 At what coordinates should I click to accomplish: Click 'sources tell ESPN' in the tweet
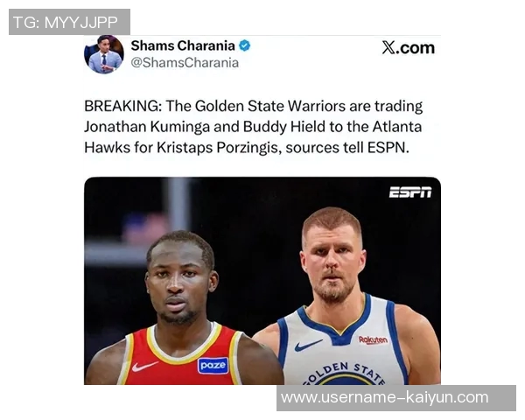coord(346,148)
